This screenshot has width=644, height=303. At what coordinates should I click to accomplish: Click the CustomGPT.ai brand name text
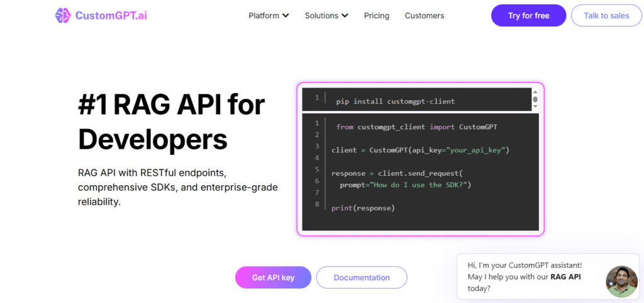[x=111, y=16]
